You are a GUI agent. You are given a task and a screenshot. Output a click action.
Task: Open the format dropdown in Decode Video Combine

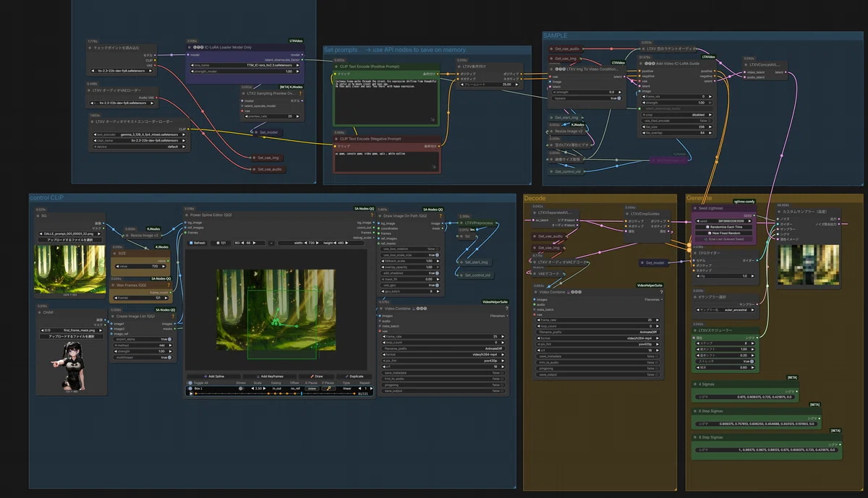click(598, 338)
